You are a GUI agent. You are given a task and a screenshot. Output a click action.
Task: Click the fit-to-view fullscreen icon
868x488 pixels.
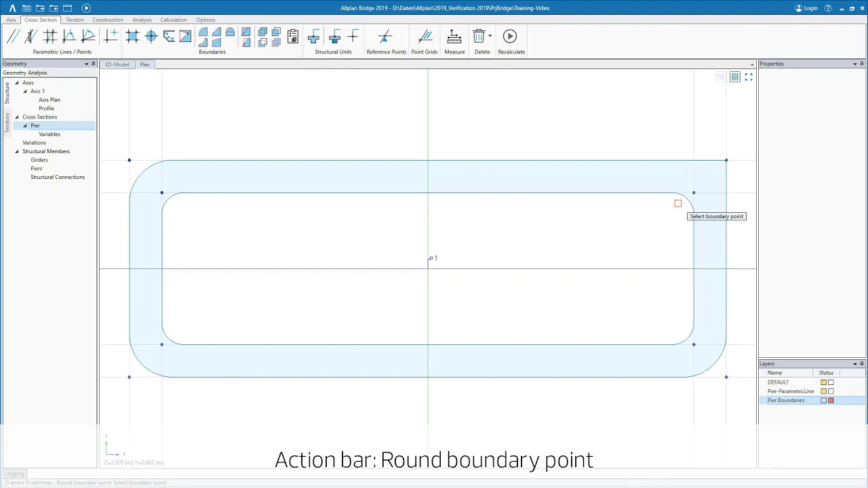(x=749, y=77)
